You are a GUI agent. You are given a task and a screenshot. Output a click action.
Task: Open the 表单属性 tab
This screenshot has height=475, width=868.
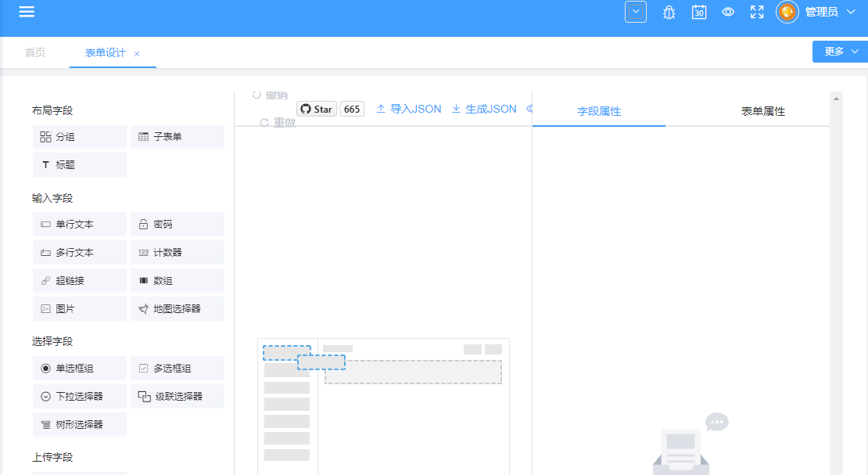tap(762, 111)
